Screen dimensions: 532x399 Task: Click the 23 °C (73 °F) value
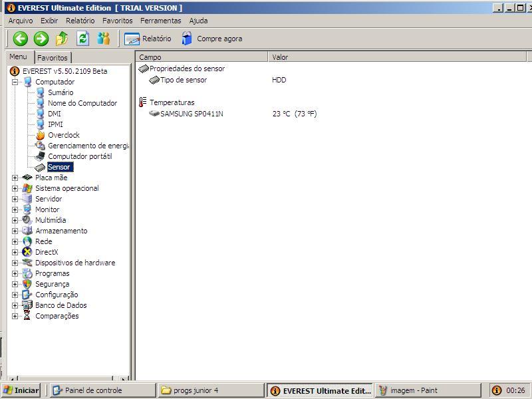click(295, 114)
